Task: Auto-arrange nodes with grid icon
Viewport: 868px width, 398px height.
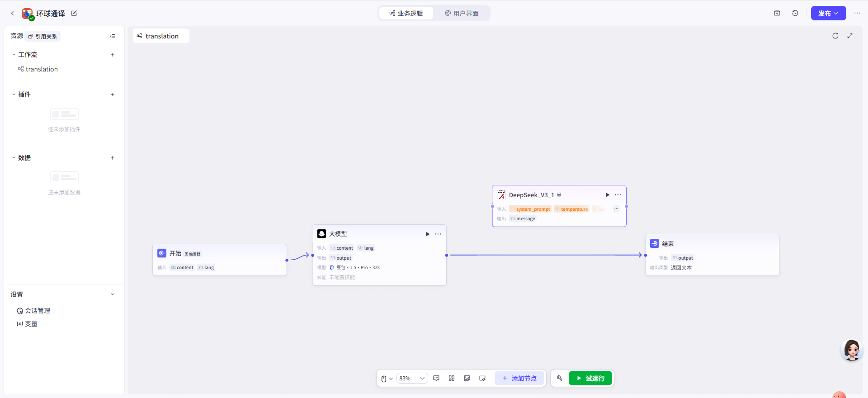Action: [x=452, y=378]
